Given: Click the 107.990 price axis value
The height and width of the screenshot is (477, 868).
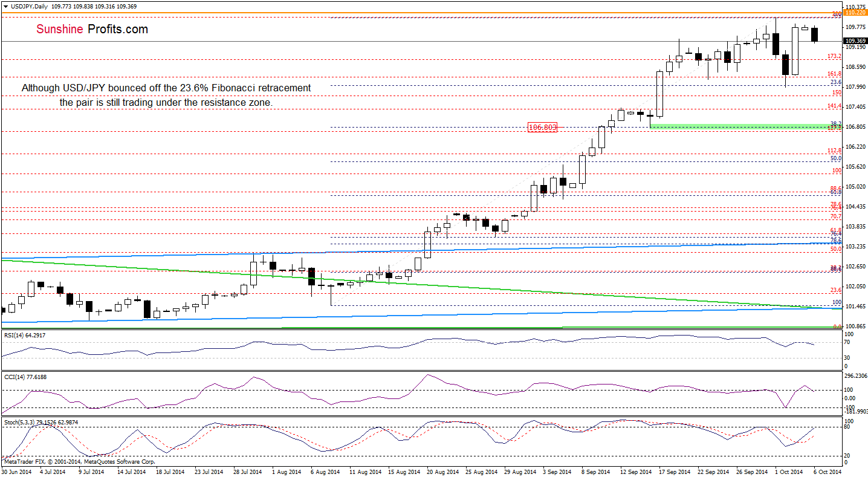Looking at the screenshot, I should point(855,86).
